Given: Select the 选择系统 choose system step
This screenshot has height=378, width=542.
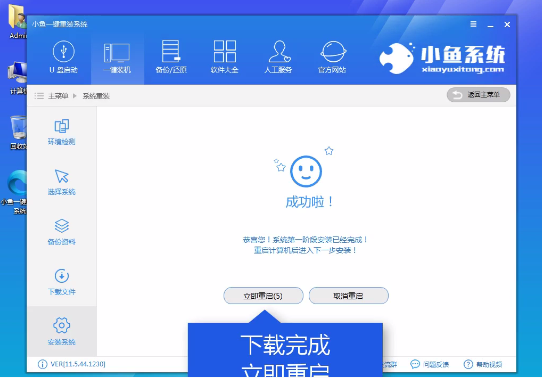Looking at the screenshot, I should [x=62, y=182].
